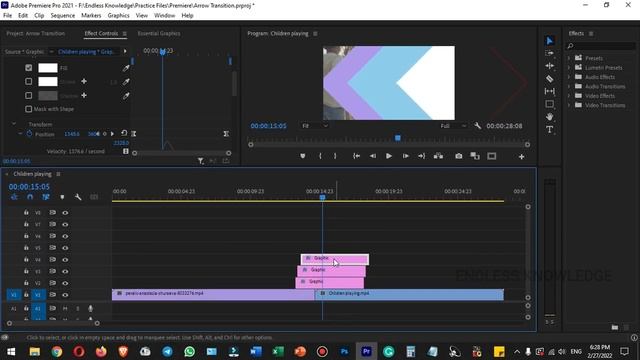Select the Track Select Forward tool
Viewport: 640px width, 360px height.
pos(549,53)
